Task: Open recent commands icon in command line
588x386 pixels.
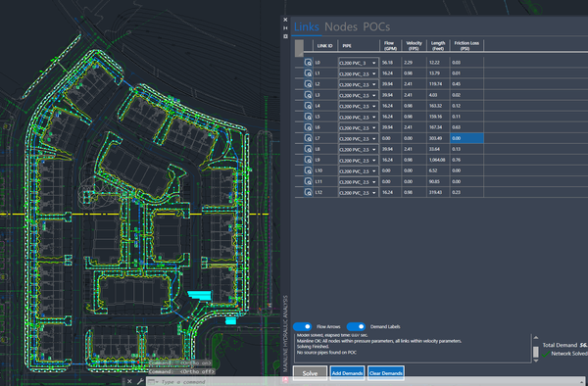Action: click(x=152, y=382)
